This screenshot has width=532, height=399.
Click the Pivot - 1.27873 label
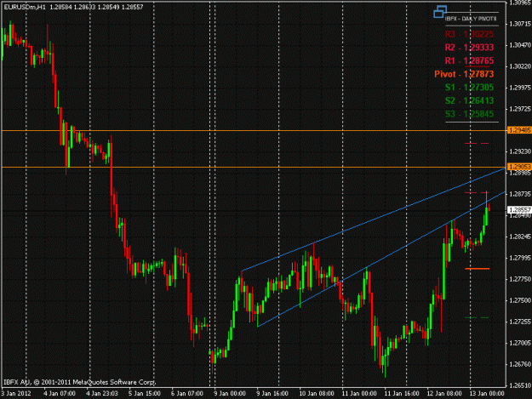point(464,74)
